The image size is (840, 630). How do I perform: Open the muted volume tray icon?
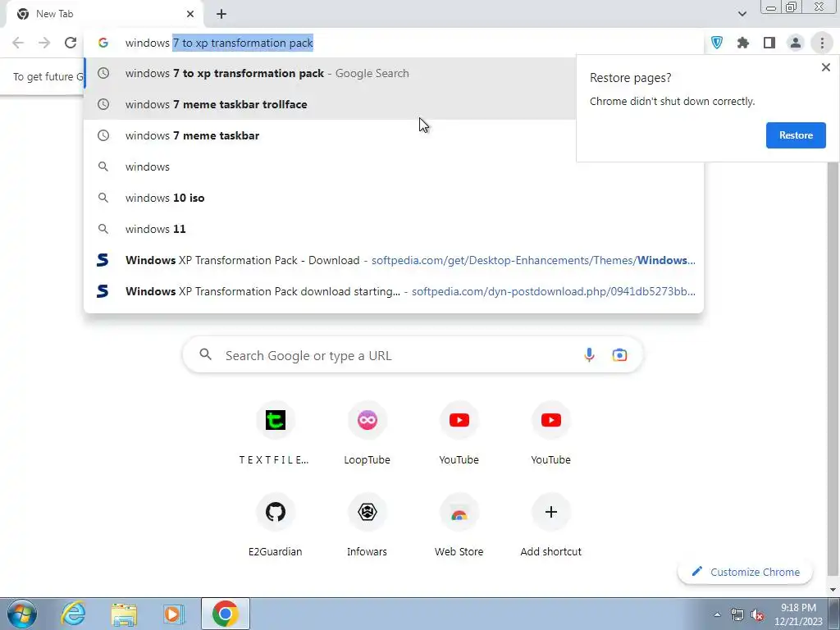(757, 614)
